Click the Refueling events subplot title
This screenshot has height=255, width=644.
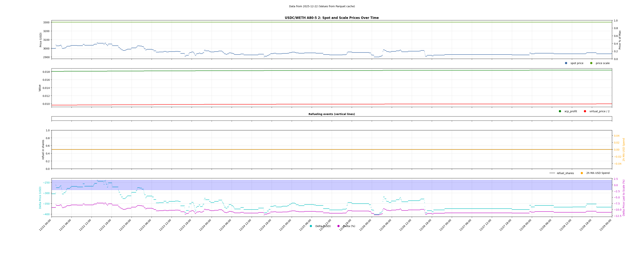point(332,114)
